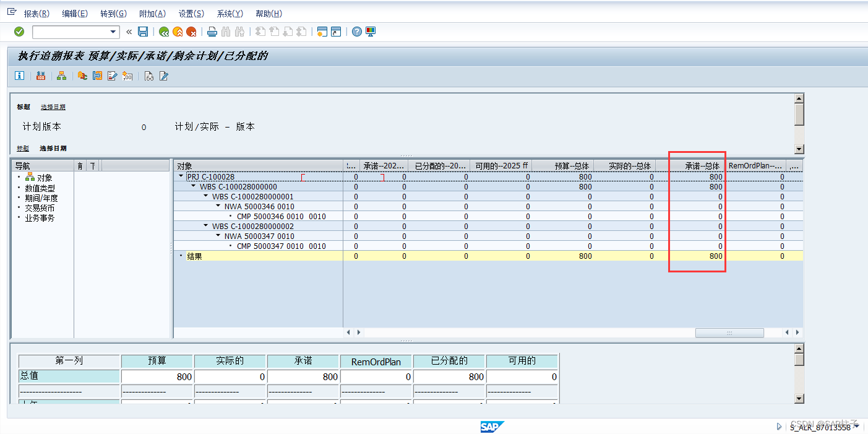This screenshot has width=868, height=434.
Task: Open the 附加(A) menu
Action: tap(152, 14)
